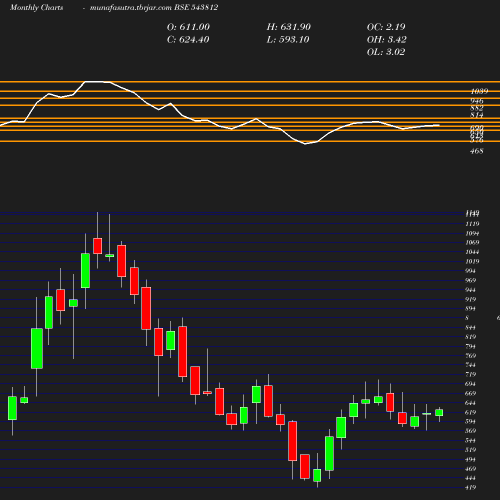Click the '644' price axis label
Image resolution: width=500 pixels, height=500 pixels.
(471, 403)
